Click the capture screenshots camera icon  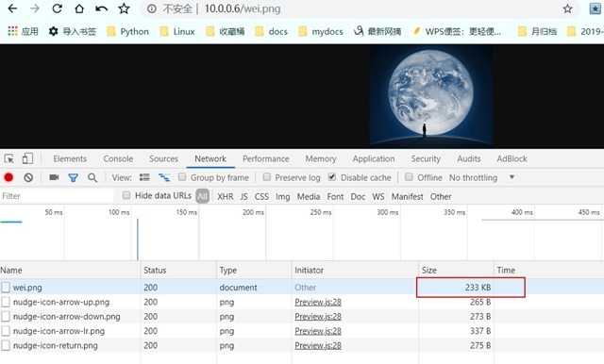pos(54,177)
